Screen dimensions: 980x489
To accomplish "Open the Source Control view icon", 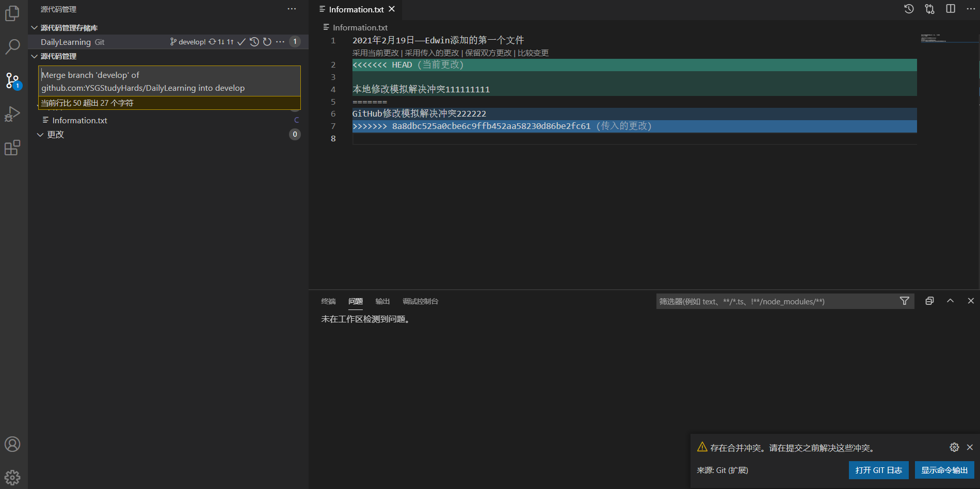I will pos(12,80).
